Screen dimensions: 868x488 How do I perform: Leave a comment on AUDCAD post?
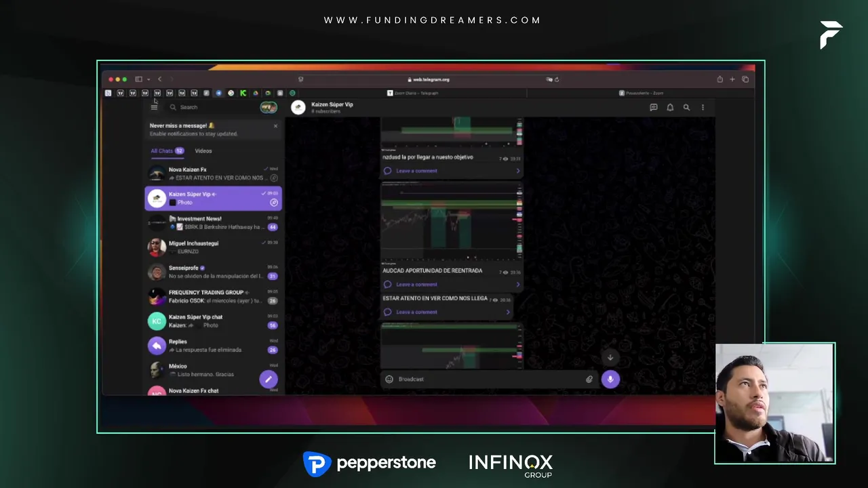452,285
